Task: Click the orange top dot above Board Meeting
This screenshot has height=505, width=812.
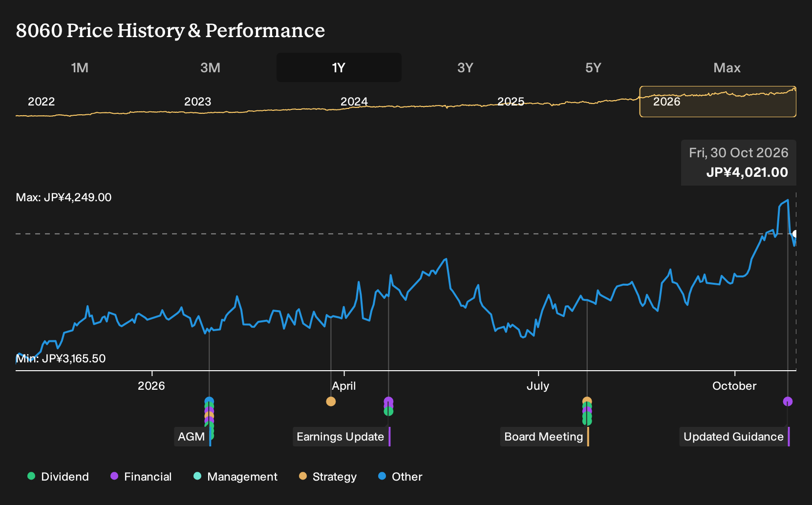Action: [x=587, y=401]
